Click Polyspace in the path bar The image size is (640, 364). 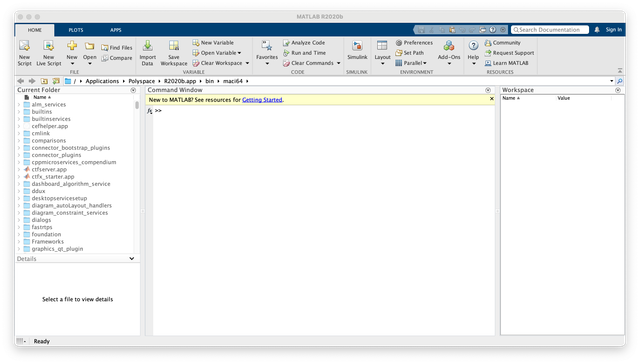[x=142, y=81]
